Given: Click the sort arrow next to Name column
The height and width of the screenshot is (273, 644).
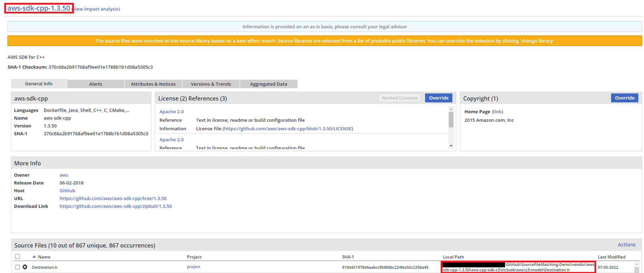Looking at the screenshot, I should 34,257.
